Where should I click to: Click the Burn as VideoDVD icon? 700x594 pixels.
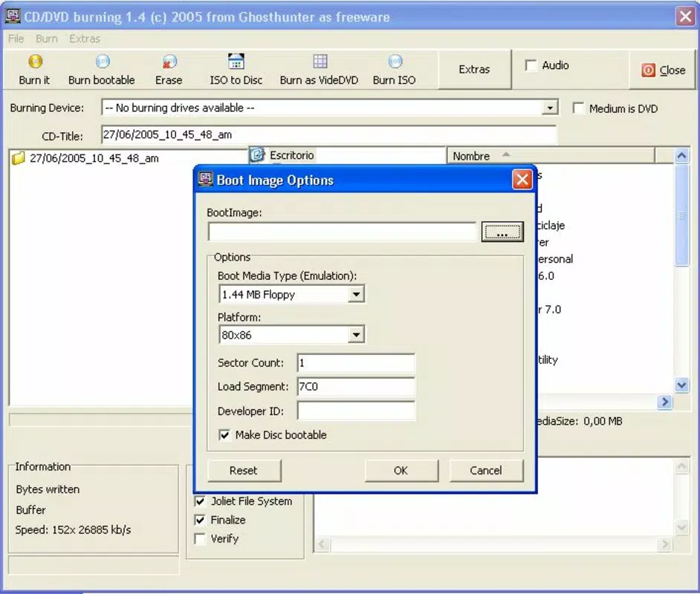[320, 61]
